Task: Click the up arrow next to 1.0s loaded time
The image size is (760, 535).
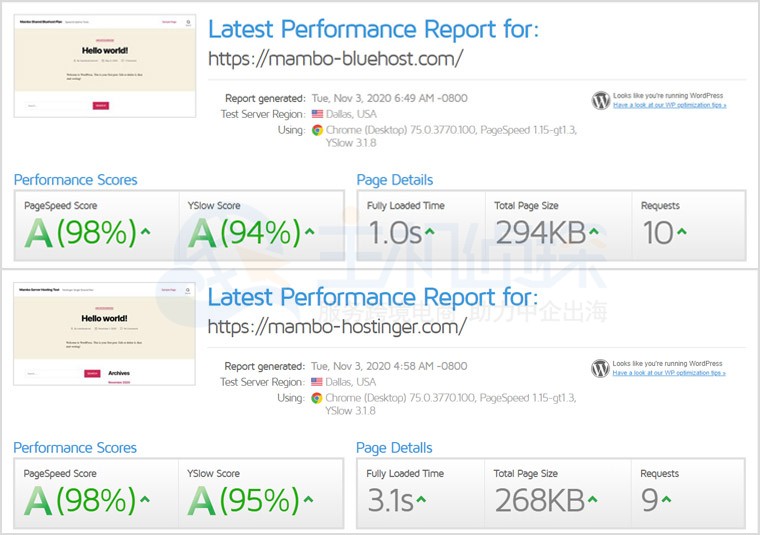Action: [429, 232]
